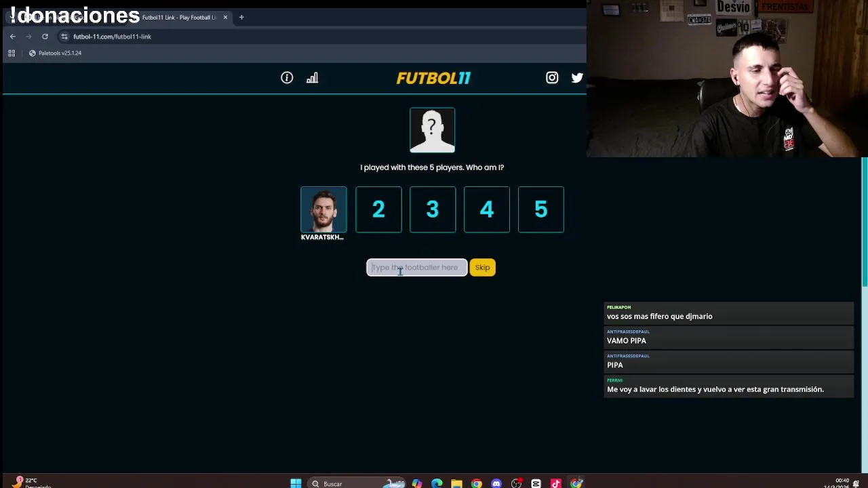Open the Paletools v25.1.24 bookmark
Screen dimensions: 868x488
click(55, 53)
